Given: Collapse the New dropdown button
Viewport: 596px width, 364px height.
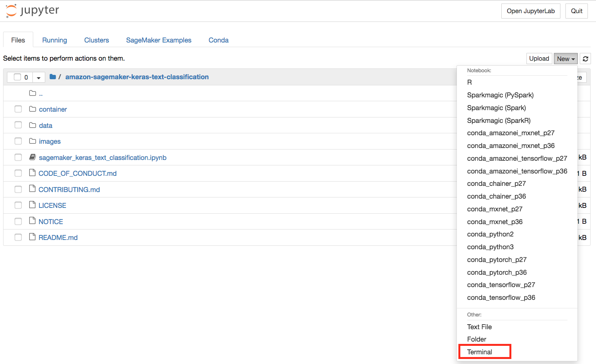Looking at the screenshot, I should (x=566, y=59).
